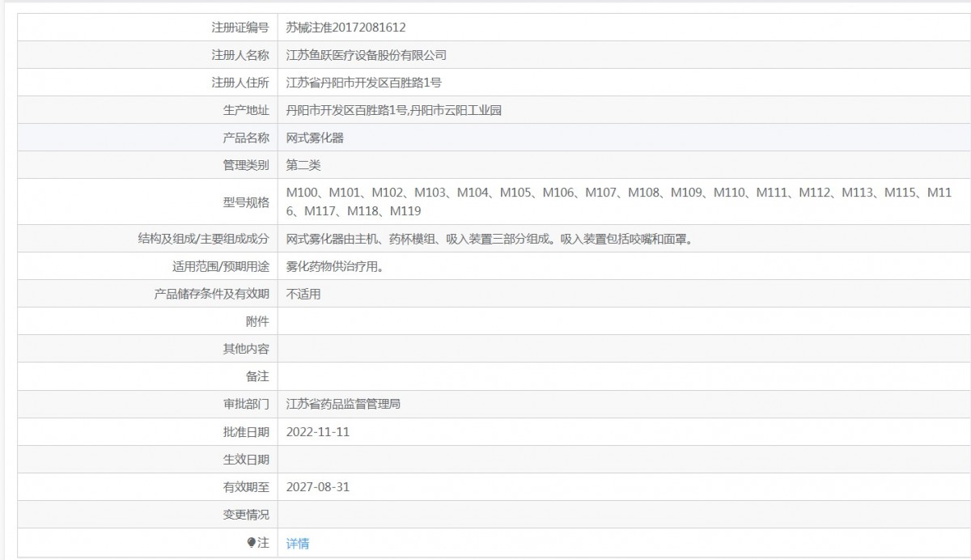This screenshot has height=560, width=971.
Task: Click the 管理类别 label
Action: 246,165
